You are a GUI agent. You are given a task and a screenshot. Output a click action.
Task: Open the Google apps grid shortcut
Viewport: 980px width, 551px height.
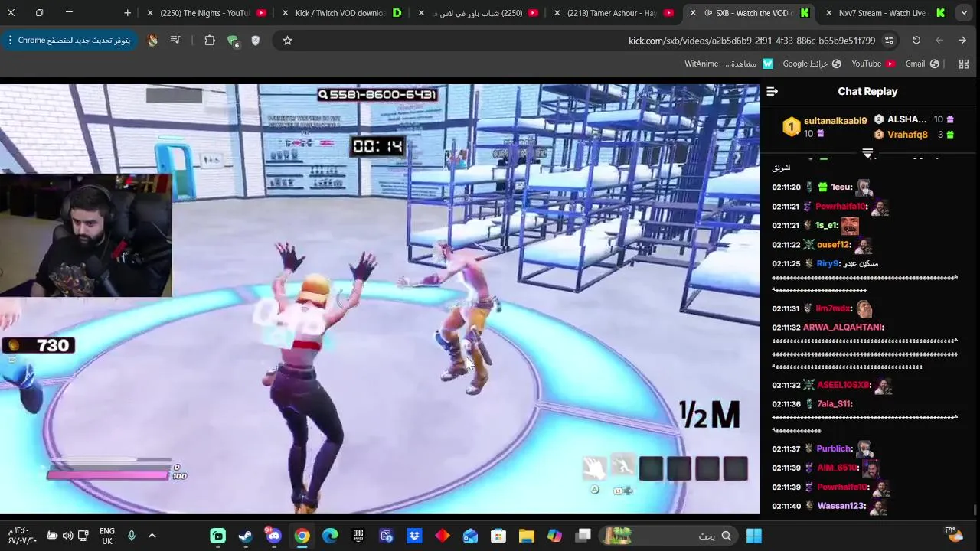[964, 64]
